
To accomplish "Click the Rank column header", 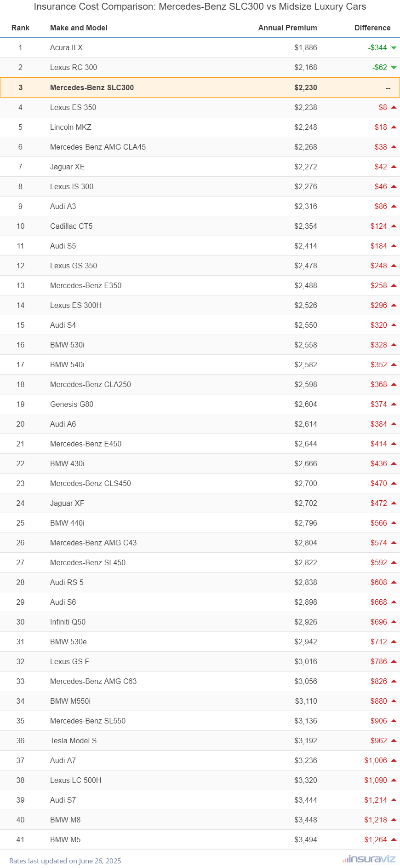I will pyautogui.click(x=20, y=28).
